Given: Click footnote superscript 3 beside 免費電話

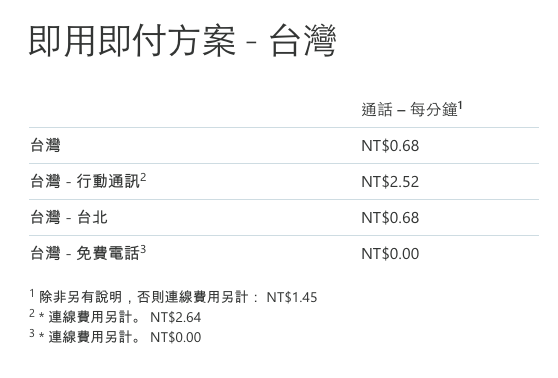Looking at the screenshot, I should (143, 249).
